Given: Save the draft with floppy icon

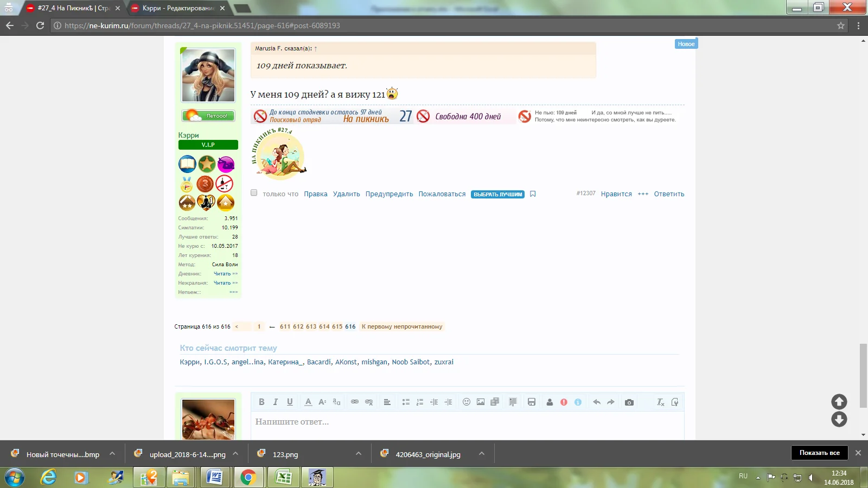Looking at the screenshot, I should pyautogui.click(x=532, y=402).
